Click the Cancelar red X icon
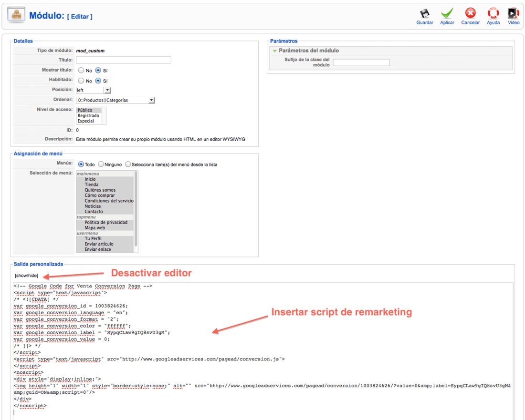The image size is (525, 420). [x=471, y=13]
